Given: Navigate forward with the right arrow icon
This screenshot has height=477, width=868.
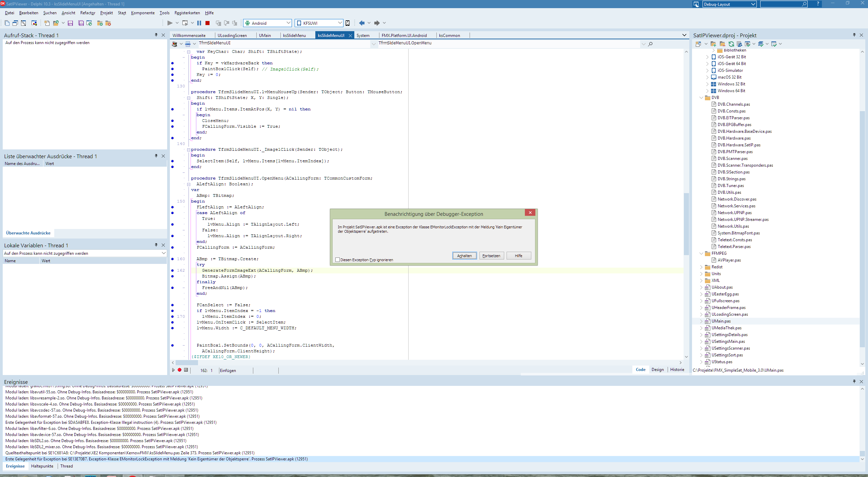Looking at the screenshot, I should pos(377,23).
